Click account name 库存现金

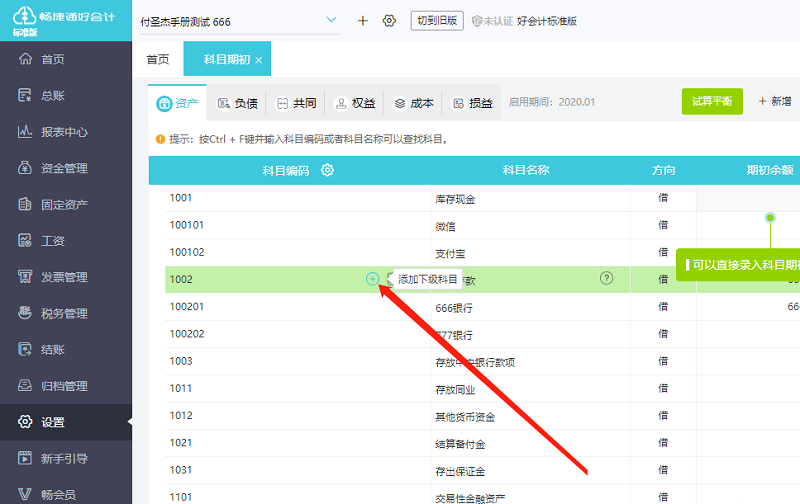[x=455, y=199]
